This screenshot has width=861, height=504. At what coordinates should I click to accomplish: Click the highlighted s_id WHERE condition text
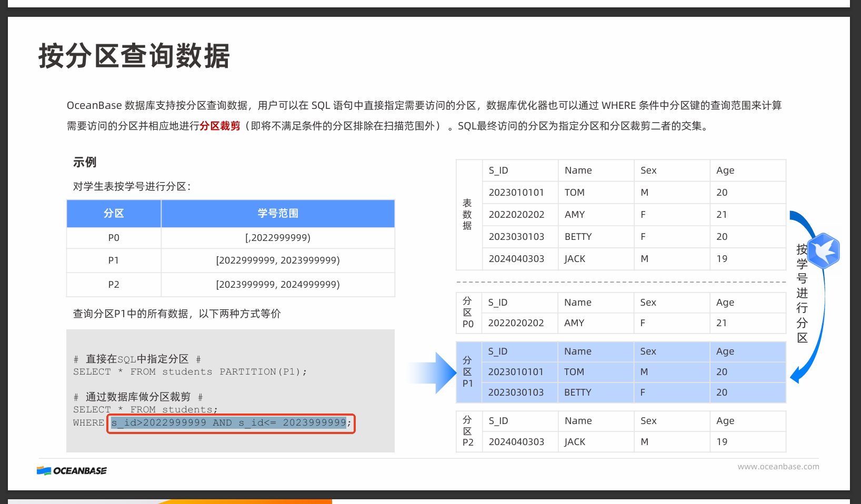click(x=229, y=423)
